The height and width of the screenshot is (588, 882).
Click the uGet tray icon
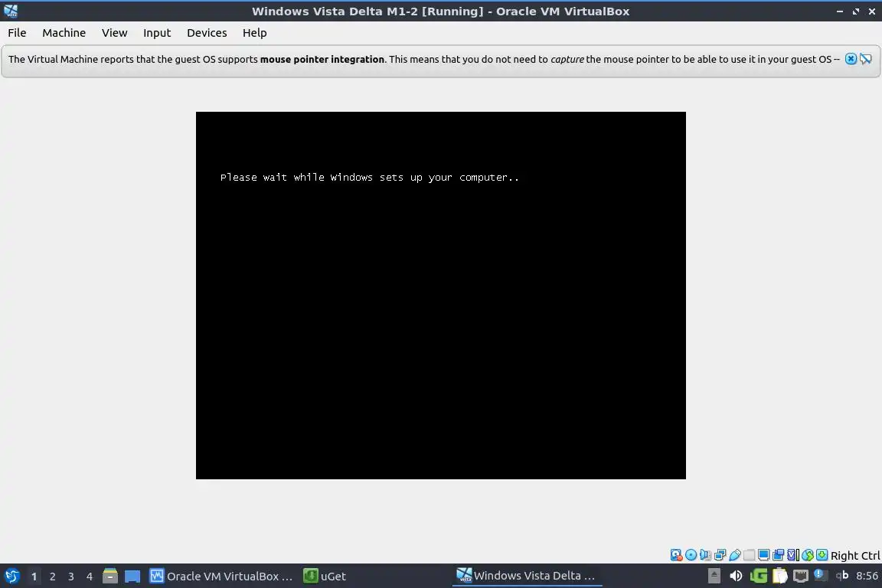pos(758,576)
